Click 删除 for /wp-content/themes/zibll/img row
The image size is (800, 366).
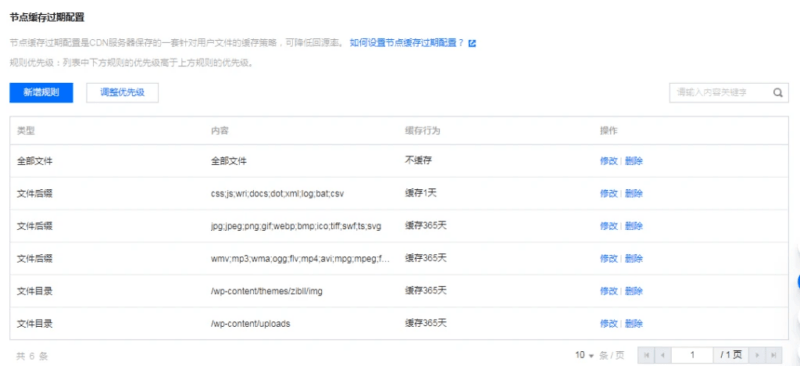point(634,291)
